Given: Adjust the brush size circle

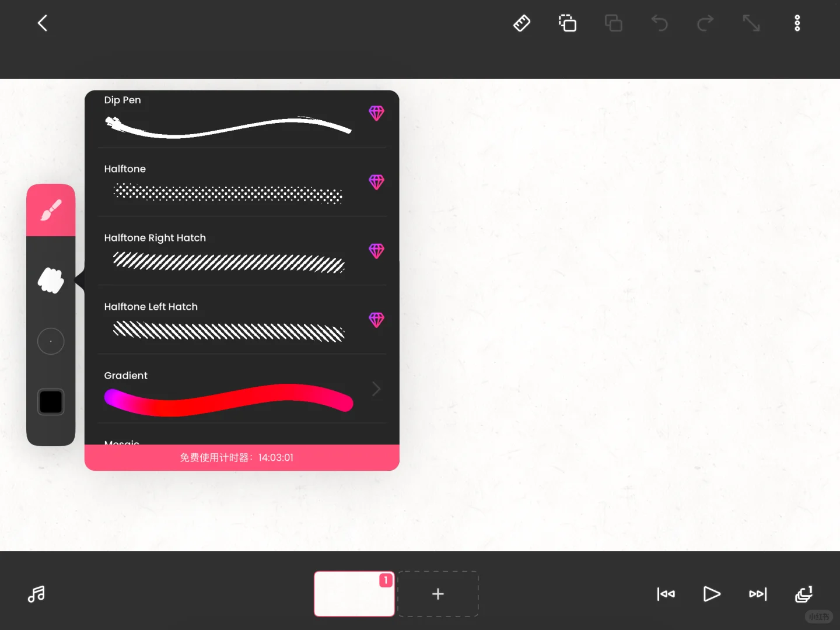Looking at the screenshot, I should pos(51,341).
